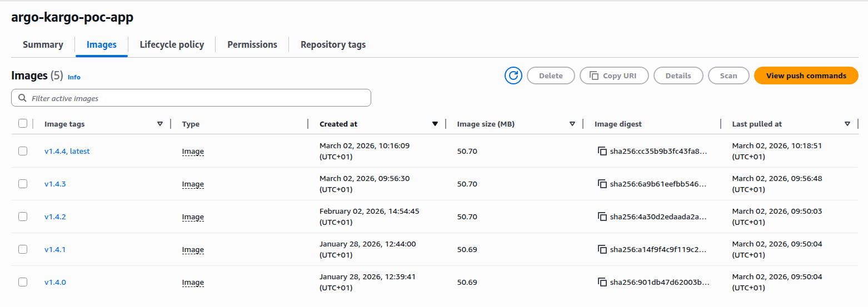868x307 pixels.
Task: Open the v1.4.3 image tag link
Action: [x=55, y=184]
